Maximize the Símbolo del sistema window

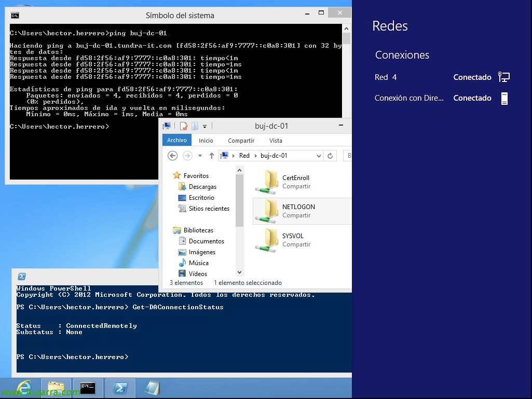pos(321,13)
